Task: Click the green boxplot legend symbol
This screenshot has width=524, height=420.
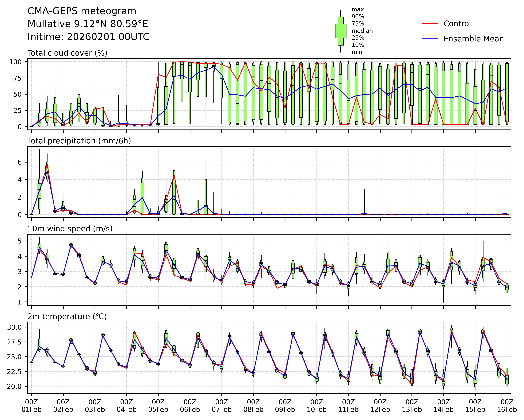Action: (x=341, y=31)
